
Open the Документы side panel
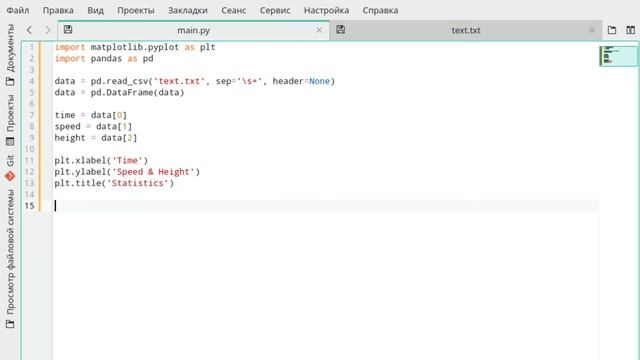point(10,55)
